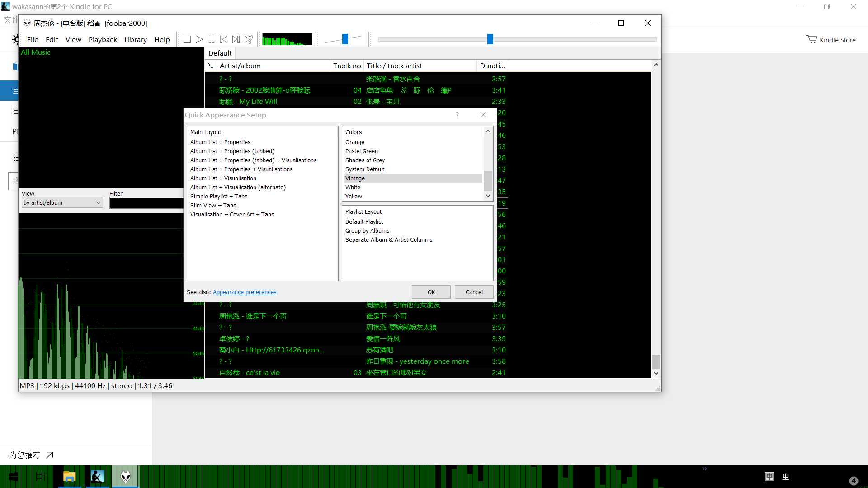Click the Play button in toolbar
The width and height of the screenshot is (868, 488).
pyautogui.click(x=199, y=39)
